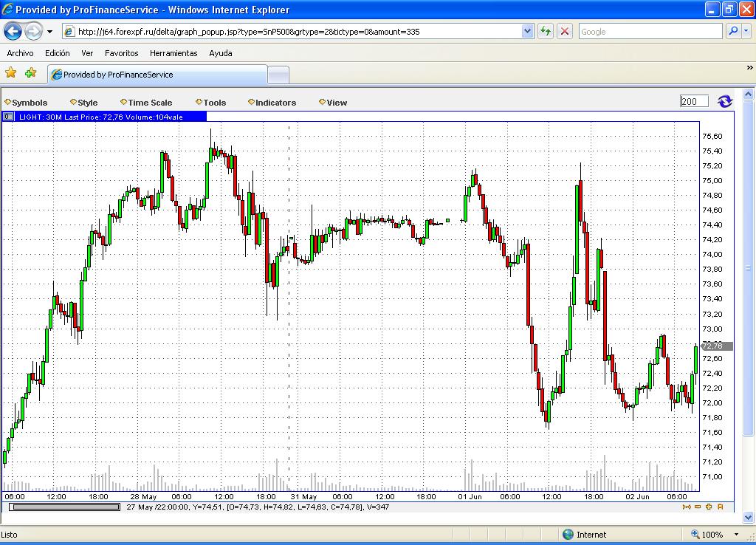Image resolution: width=756 pixels, height=545 pixels.
Task: Click the 31 May date axis label
Action: click(303, 496)
